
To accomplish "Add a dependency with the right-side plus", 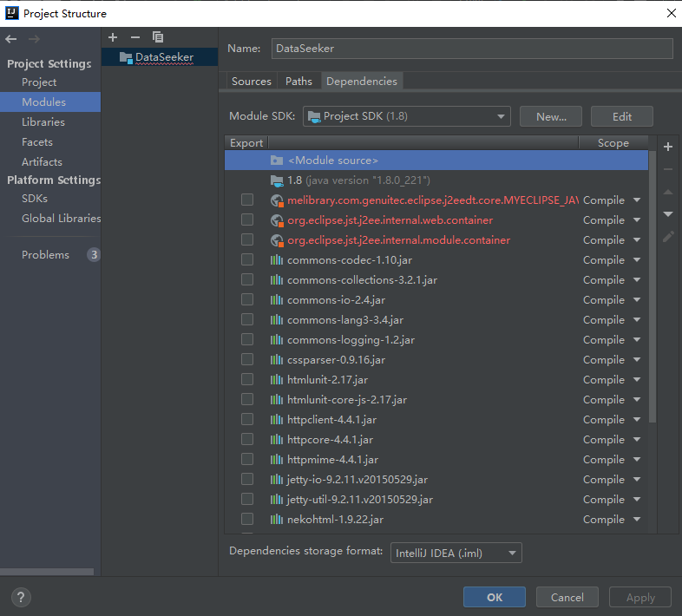I will point(668,147).
